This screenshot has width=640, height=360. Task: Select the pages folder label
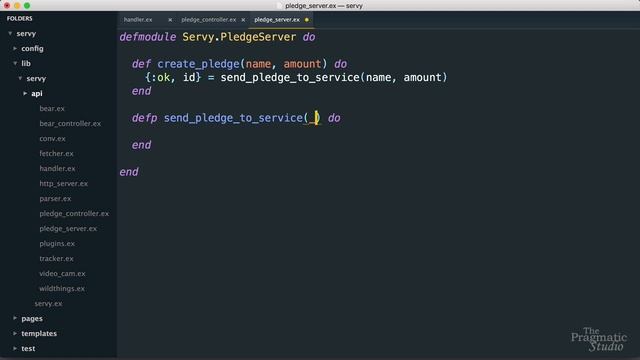32,319
